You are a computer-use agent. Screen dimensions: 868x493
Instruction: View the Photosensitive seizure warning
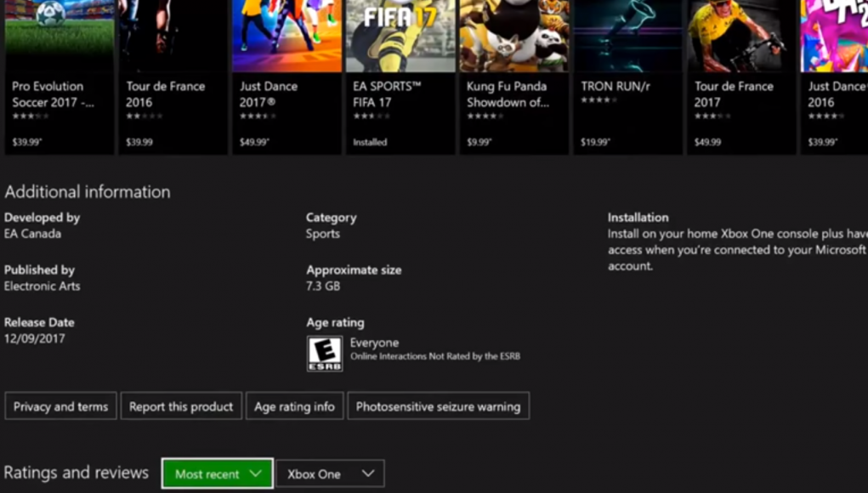tap(439, 406)
